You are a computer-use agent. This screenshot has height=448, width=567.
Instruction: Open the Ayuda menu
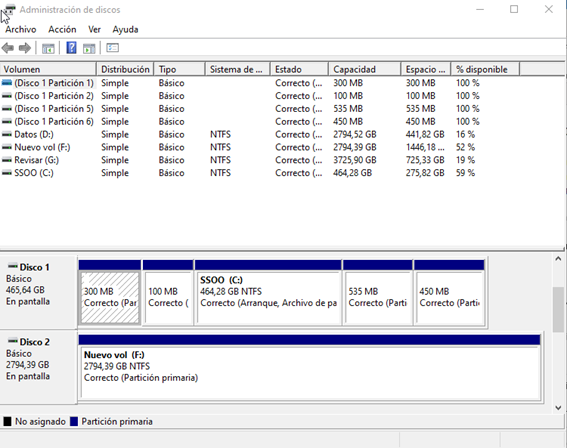click(125, 29)
